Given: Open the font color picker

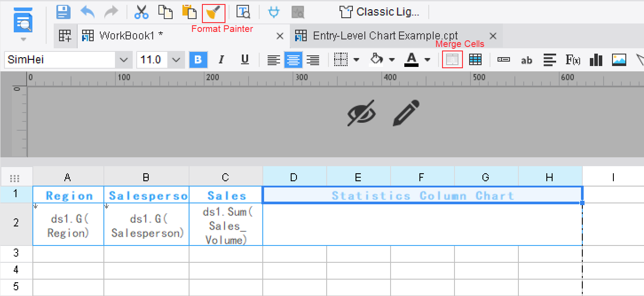Looking at the screenshot, I should [427, 59].
